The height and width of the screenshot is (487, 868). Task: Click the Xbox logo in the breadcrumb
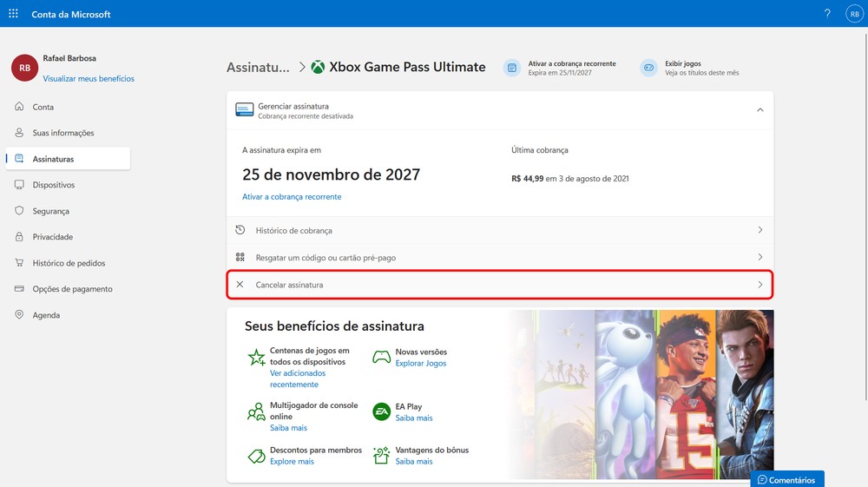[319, 67]
